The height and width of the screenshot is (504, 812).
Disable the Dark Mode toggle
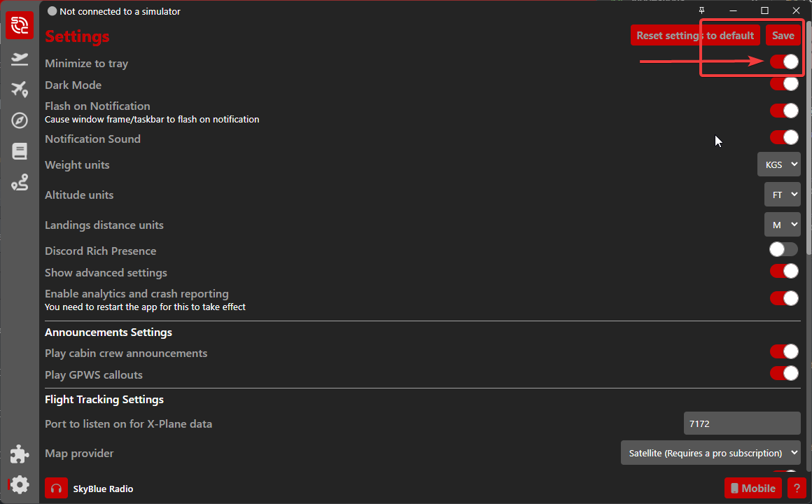click(x=783, y=84)
